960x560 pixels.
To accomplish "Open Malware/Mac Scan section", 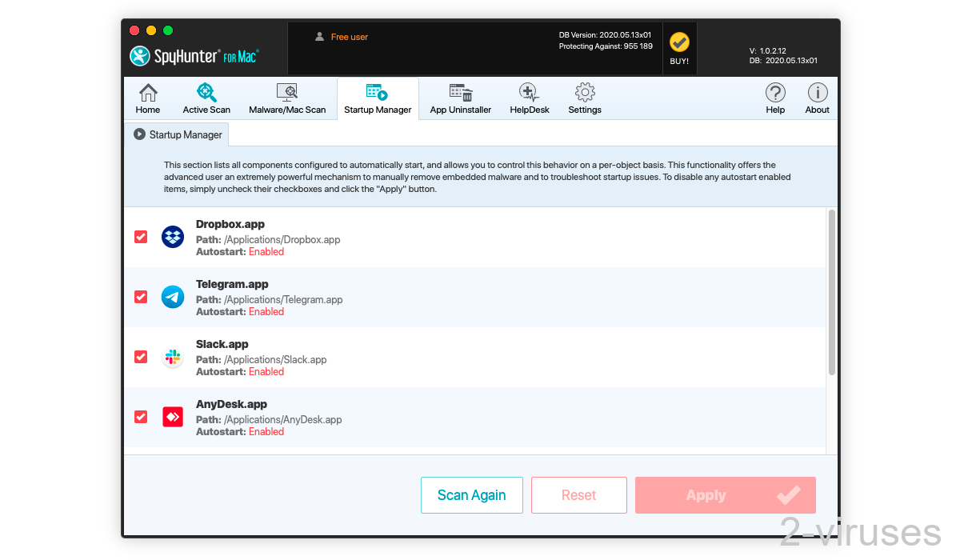I will [287, 99].
